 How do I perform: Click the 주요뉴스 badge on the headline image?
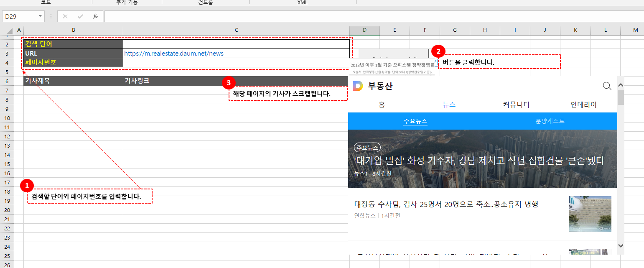tap(367, 148)
